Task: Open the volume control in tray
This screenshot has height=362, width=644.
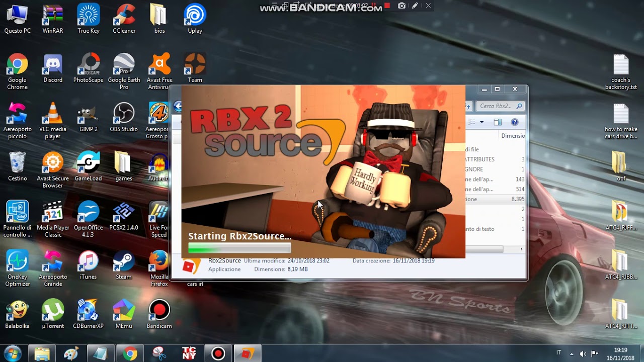Action: (583, 353)
